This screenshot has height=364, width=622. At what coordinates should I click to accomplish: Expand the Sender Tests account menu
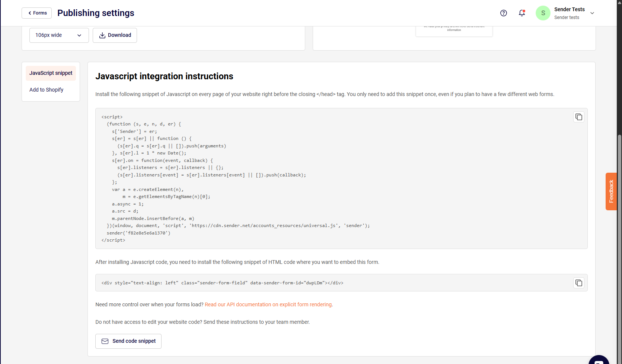pos(592,13)
